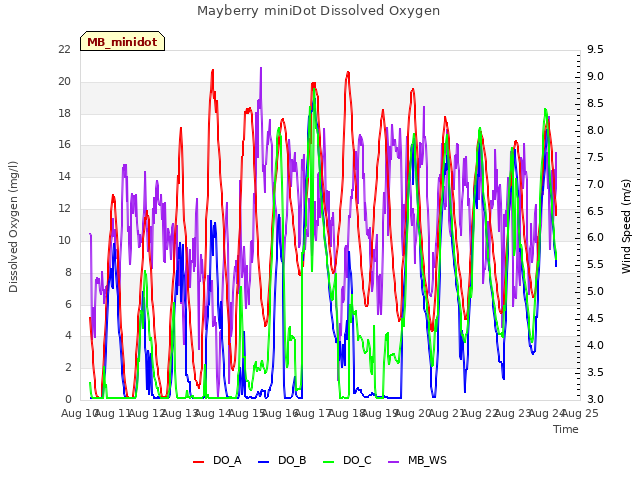
Task: Click the Aug 13 x-axis tick label
Action: [x=180, y=414]
